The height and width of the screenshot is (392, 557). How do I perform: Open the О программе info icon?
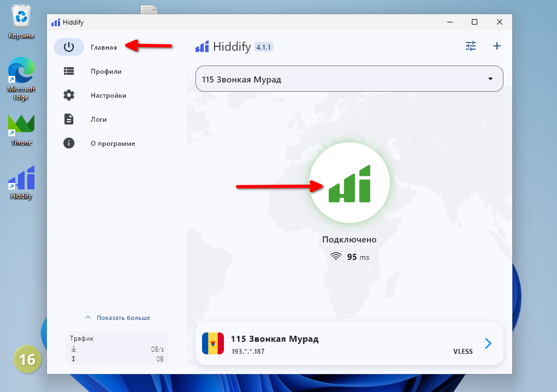pyautogui.click(x=69, y=143)
